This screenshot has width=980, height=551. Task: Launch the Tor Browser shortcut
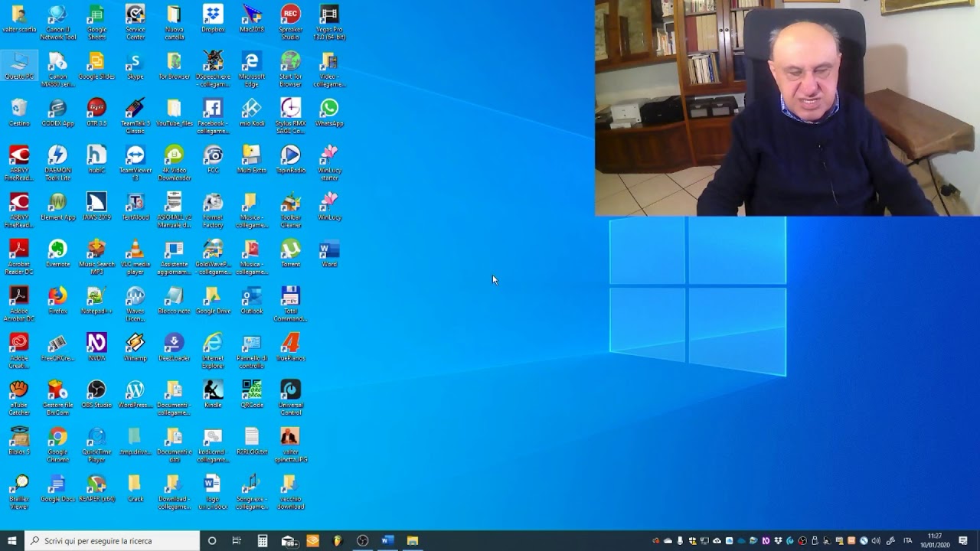(x=175, y=67)
